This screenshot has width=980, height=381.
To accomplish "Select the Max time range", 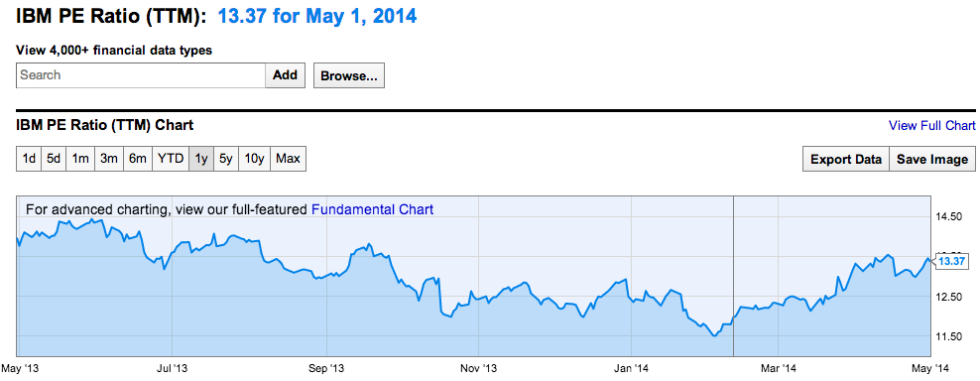I will point(288,159).
